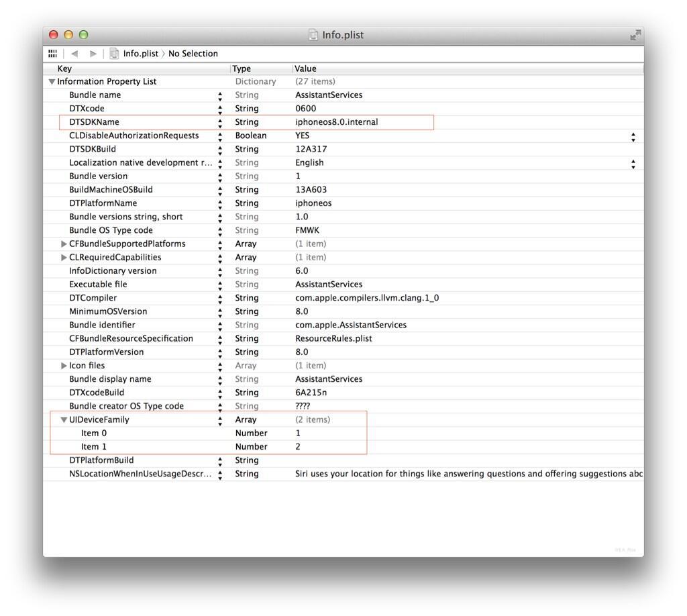Open the YES boolean value popup
The width and height of the screenshot is (687, 616).
(633, 137)
